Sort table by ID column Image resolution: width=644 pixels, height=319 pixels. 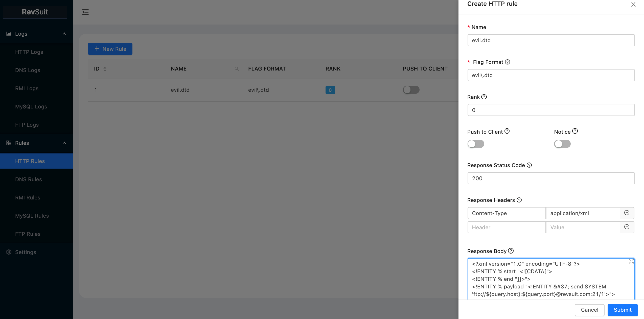pos(105,69)
